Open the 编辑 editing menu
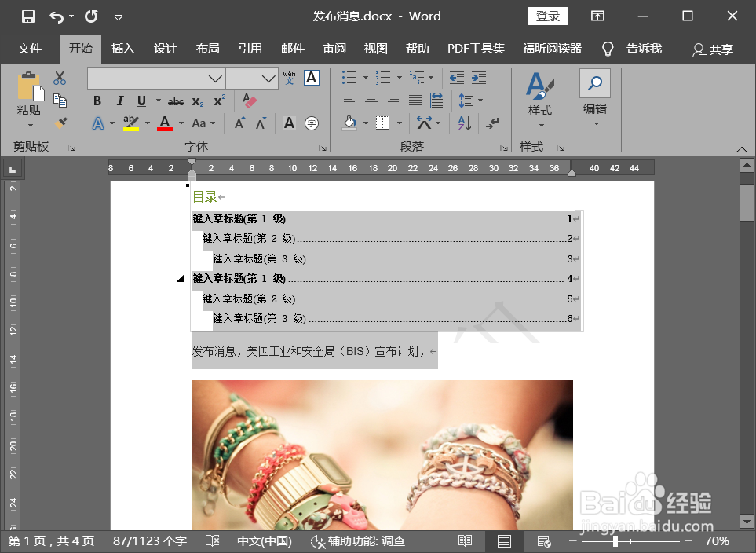 coord(595,98)
